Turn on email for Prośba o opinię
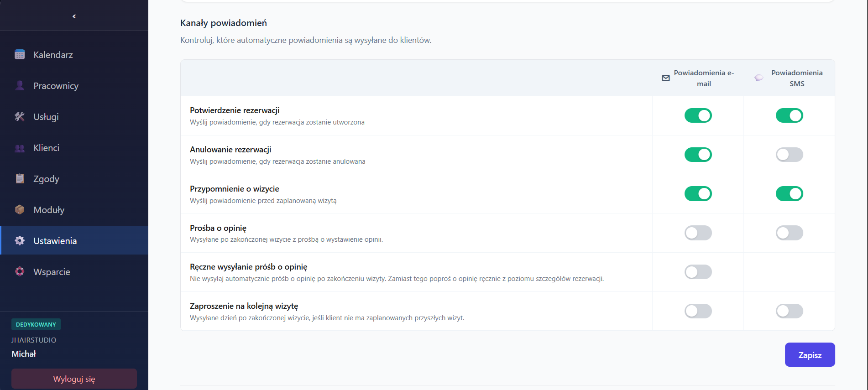The height and width of the screenshot is (390, 868). (x=698, y=233)
